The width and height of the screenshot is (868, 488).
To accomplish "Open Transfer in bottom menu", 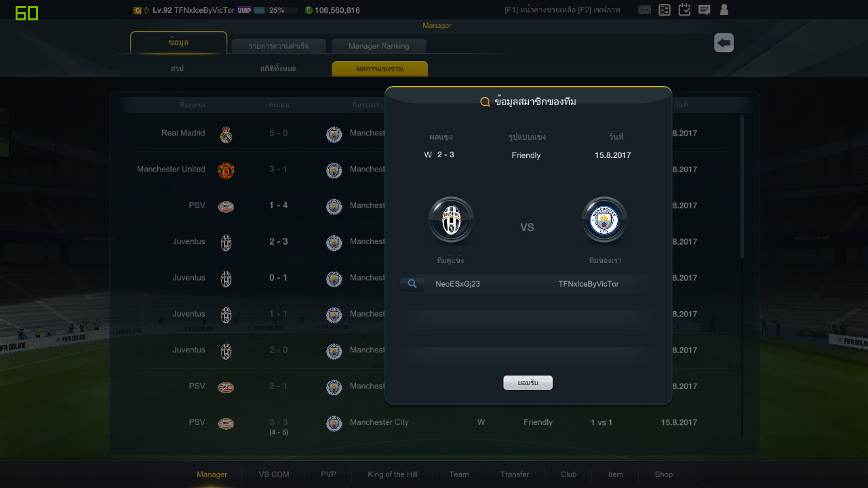I will [515, 474].
